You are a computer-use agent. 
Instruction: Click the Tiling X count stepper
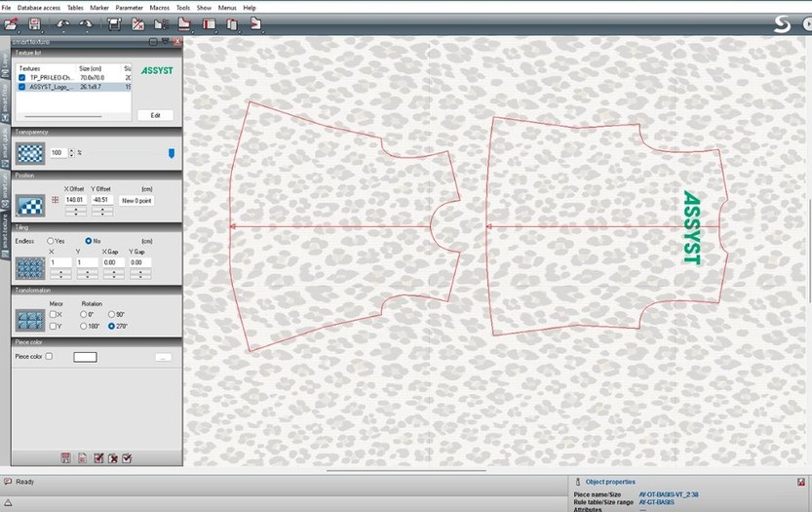tap(60, 274)
